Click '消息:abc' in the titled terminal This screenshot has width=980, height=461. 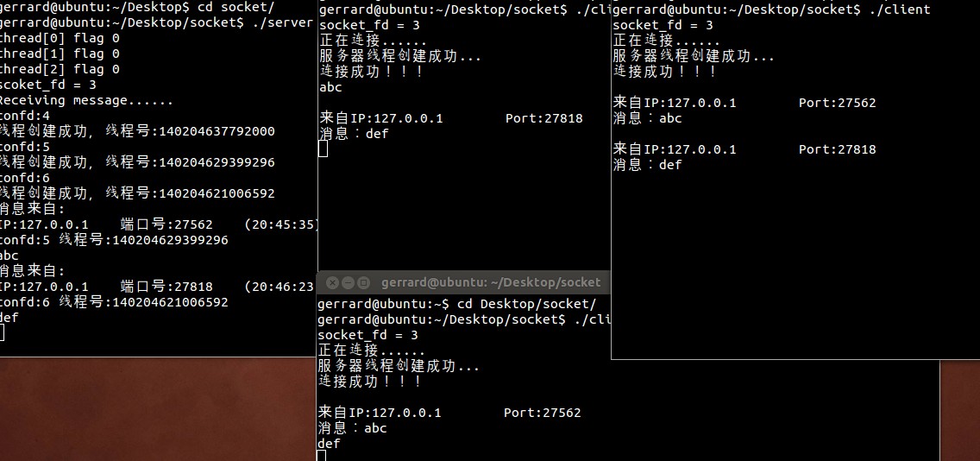352,428
